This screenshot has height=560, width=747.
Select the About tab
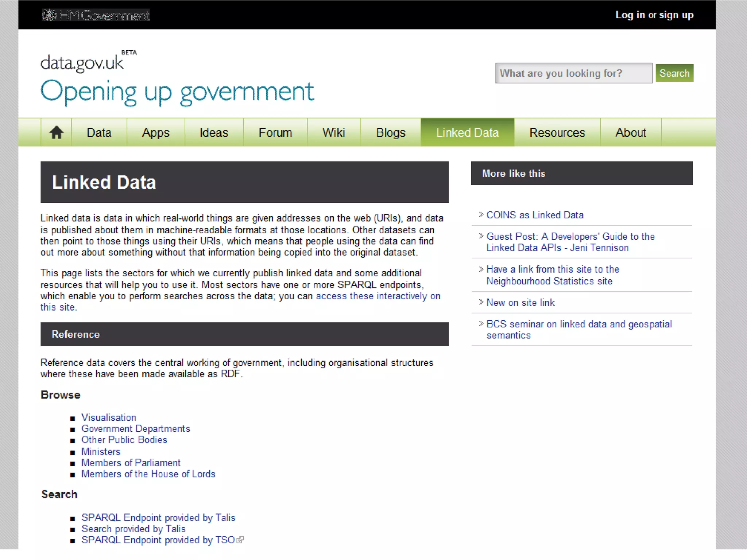click(630, 132)
